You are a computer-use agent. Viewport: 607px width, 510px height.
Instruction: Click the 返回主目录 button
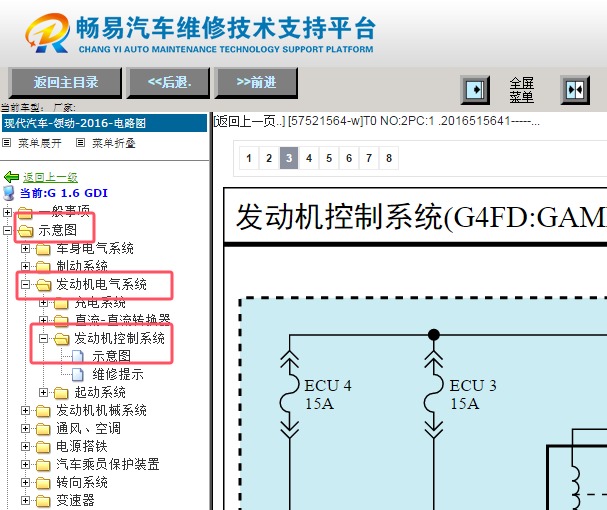[65, 82]
